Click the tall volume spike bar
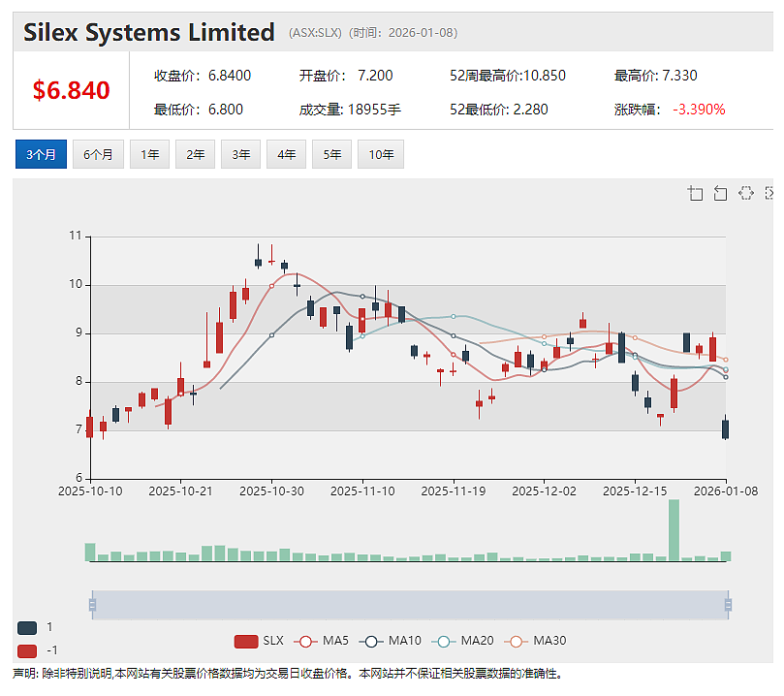This screenshot has width=784, height=696. click(x=674, y=530)
